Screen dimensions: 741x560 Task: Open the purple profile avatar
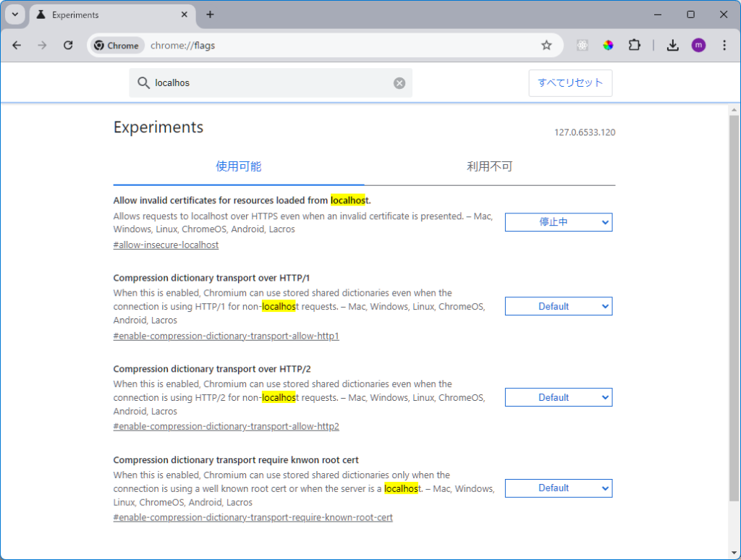point(698,45)
